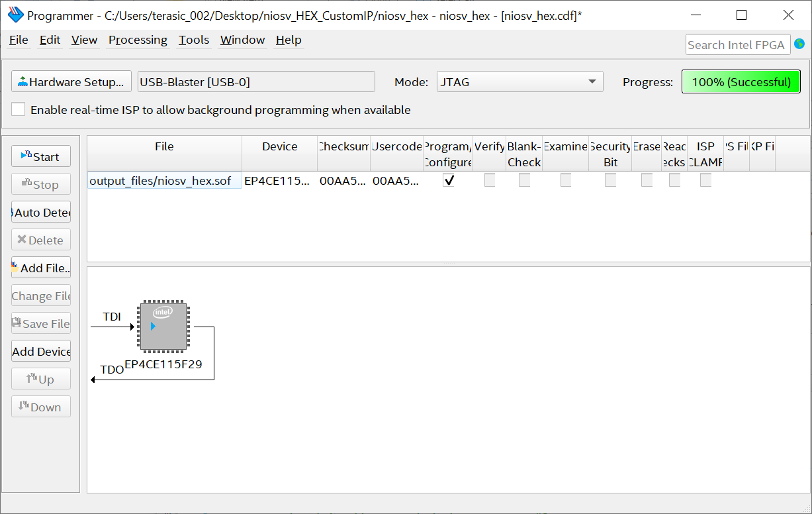Click the Security Bit column header

tap(610, 154)
